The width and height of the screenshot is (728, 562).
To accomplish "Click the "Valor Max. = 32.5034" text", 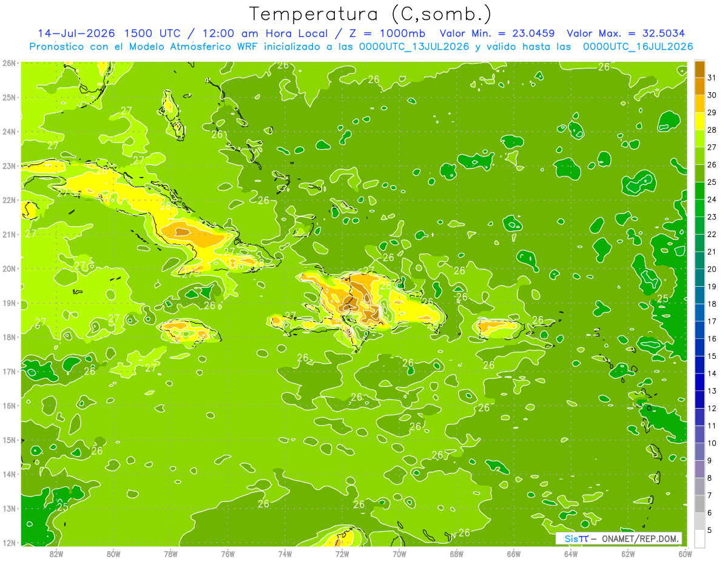I will 627,33.
